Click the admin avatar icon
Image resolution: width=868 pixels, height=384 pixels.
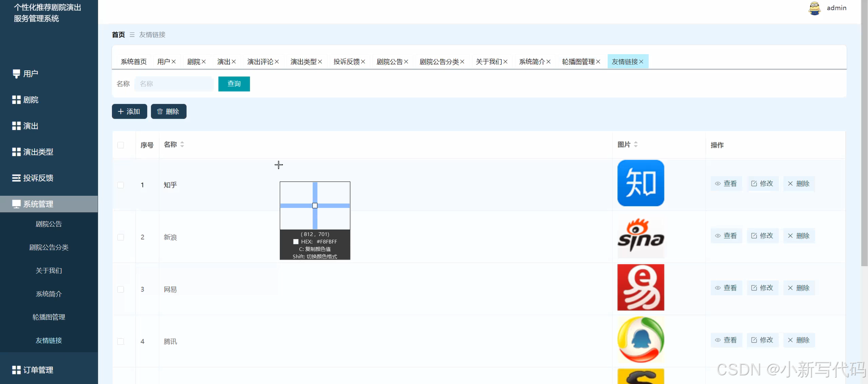815,8
